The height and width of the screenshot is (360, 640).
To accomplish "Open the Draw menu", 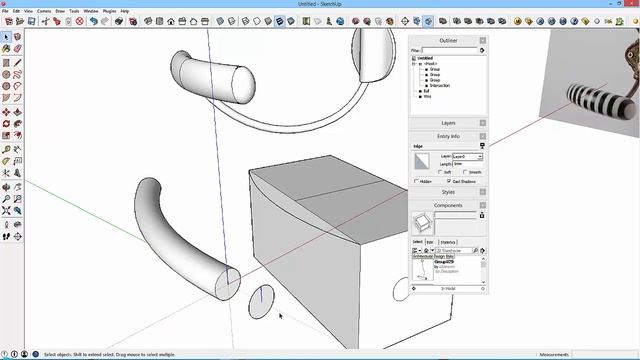I will click(x=60, y=11).
